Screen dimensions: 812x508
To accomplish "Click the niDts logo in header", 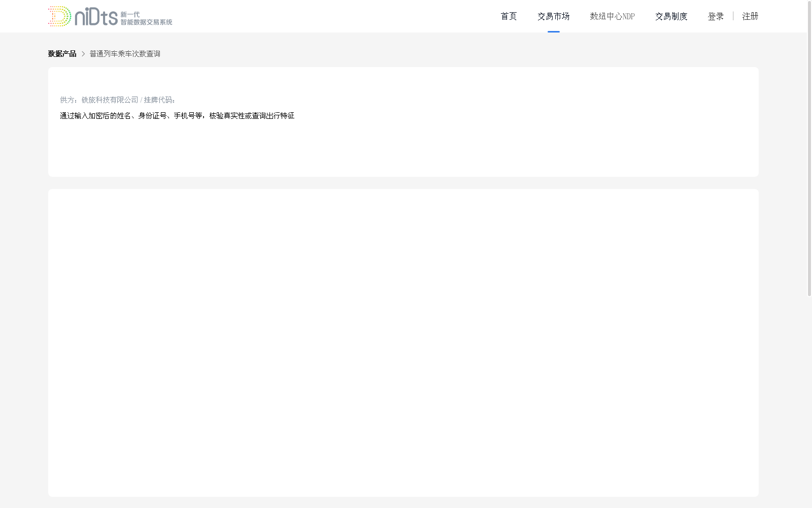I will click(x=110, y=16).
